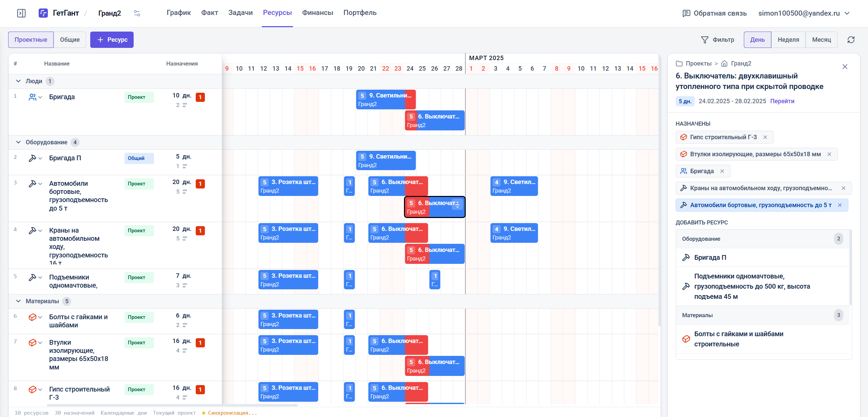This screenshot has width=868, height=417.
Task: Collapse the Люди group
Action: point(18,81)
